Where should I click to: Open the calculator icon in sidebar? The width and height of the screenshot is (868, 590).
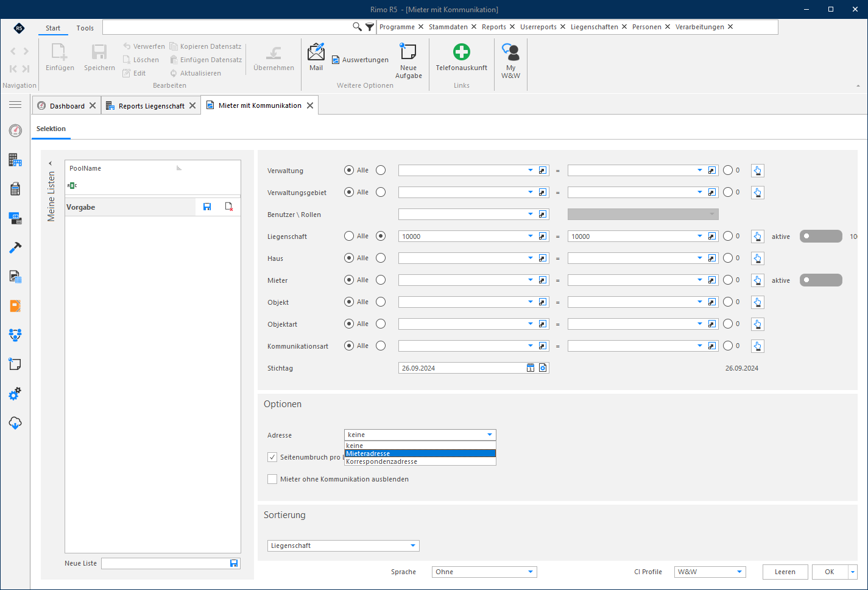[x=15, y=189]
